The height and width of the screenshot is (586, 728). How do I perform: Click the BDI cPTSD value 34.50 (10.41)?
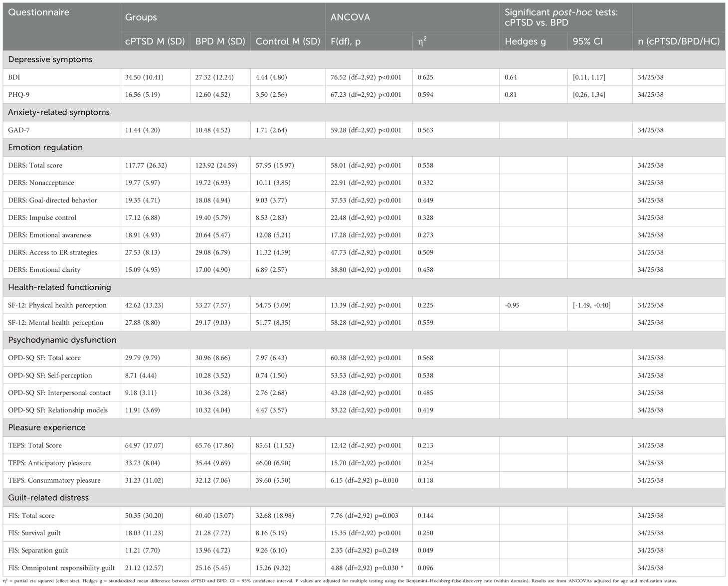tap(144, 77)
